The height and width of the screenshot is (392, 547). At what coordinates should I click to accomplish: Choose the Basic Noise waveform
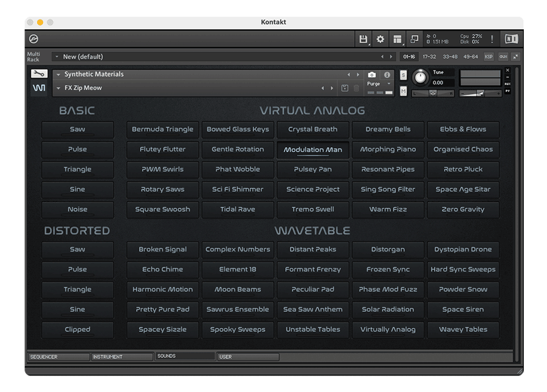pos(77,210)
